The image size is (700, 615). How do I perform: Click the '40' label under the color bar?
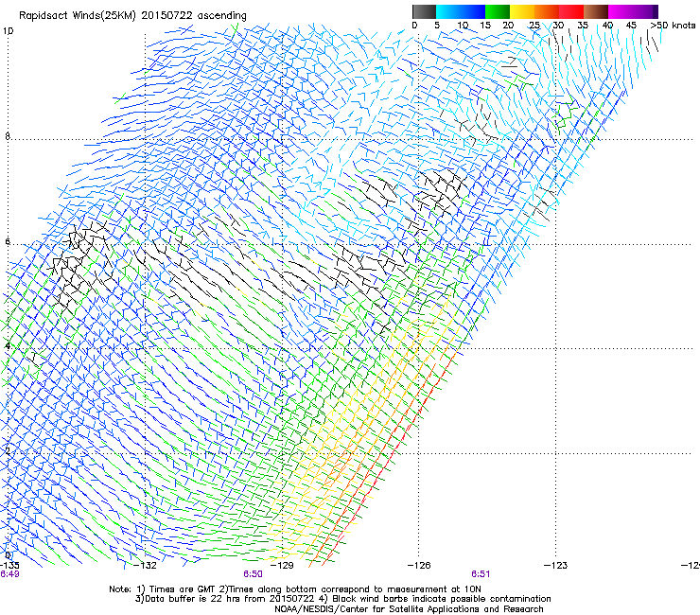click(x=607, y=26)
